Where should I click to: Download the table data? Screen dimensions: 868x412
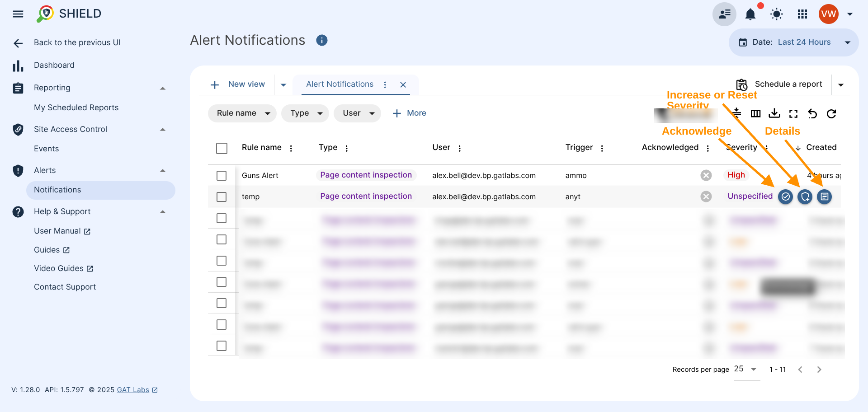click(774, 113)
